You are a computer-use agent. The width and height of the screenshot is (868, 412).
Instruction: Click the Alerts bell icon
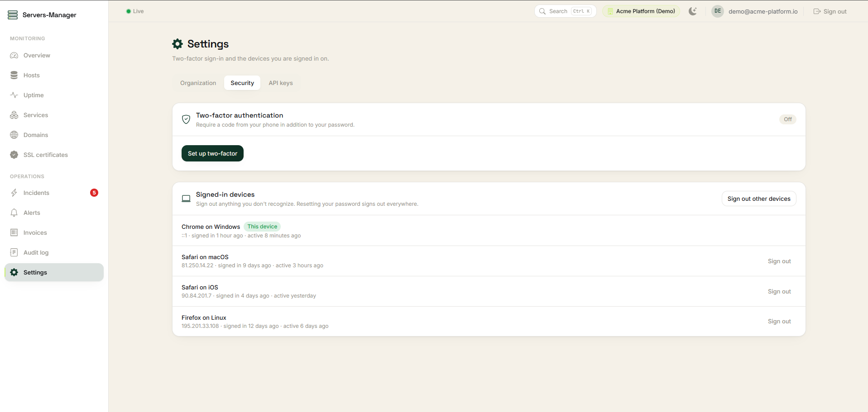click(14, 213)
